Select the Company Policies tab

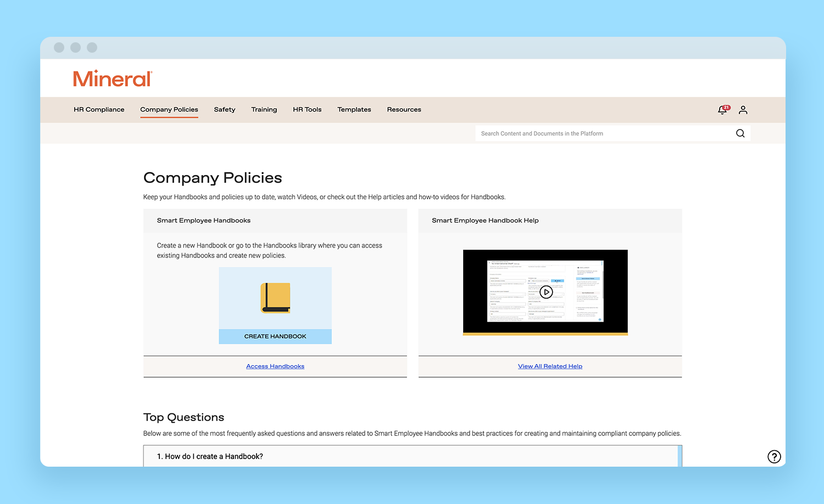point(169,110)
